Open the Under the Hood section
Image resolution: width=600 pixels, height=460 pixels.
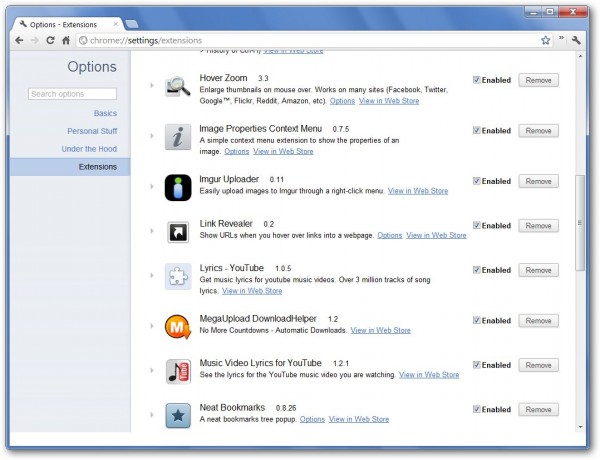point(89,149)
